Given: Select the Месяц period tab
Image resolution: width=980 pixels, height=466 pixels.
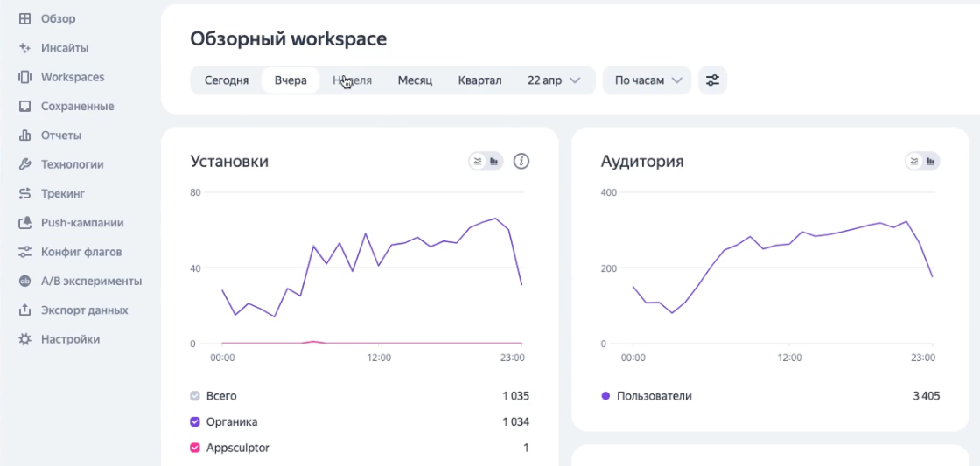Looking at the screenshot, I should point(415,80).
